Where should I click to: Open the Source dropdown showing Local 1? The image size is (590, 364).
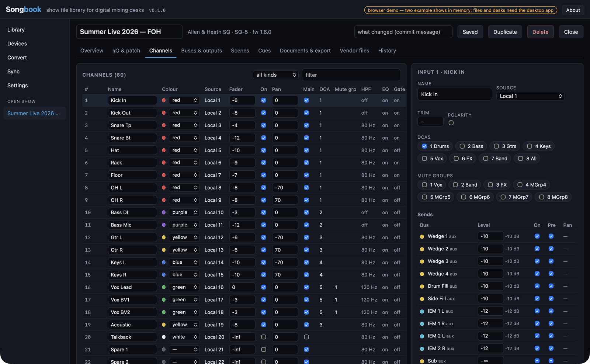(530, 96)
